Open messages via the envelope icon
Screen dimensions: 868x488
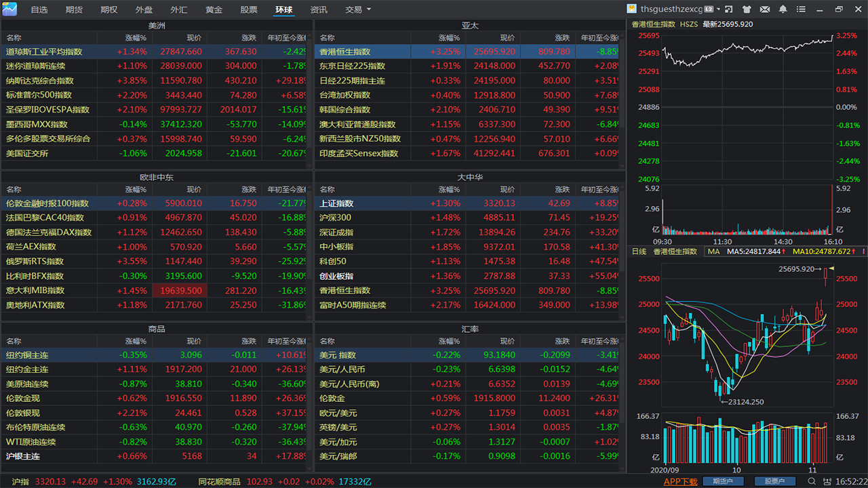tap(765, 9)
